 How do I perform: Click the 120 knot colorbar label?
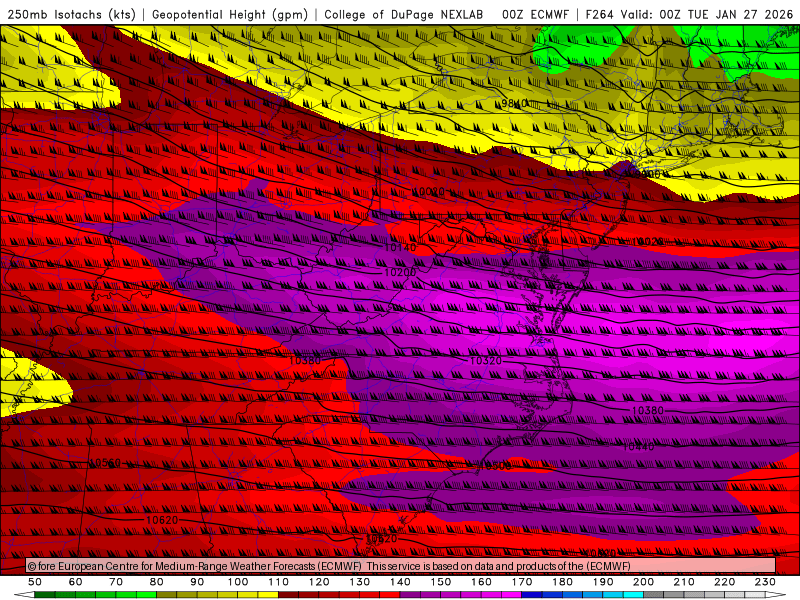319,582
